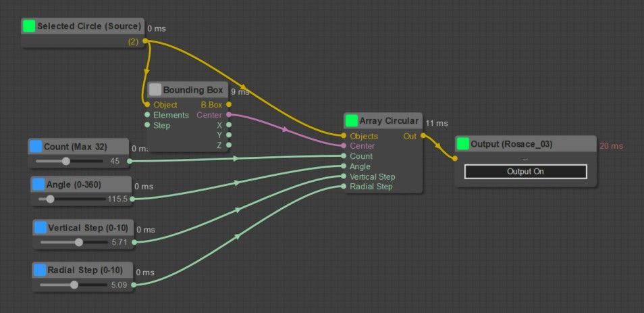Viewport: 644px width, 313px height.
Task: Click the Bounding Box Object input socket
Action: (147, 105)
